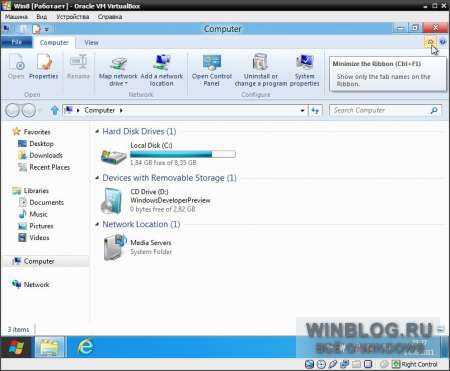Expand Computer breadcrumb arrow
Viewport: 450px width, 371px height.
[x=121, y=110]
